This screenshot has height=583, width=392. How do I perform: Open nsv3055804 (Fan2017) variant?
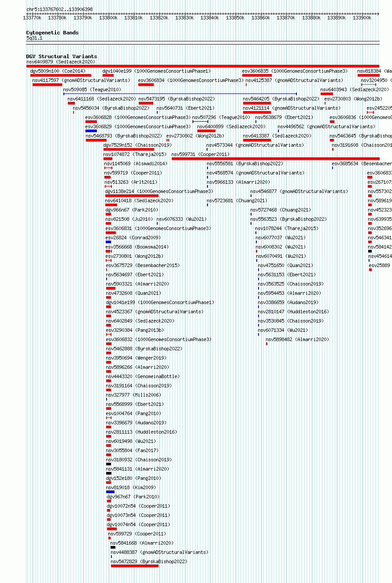tap(132, 450)
